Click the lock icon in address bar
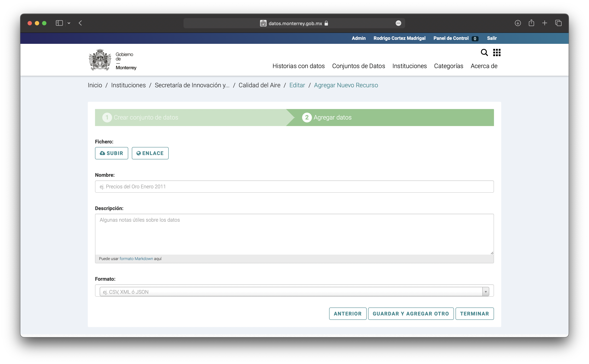The width and height of the screenshot is (589, 364). (x=326, y=23)
